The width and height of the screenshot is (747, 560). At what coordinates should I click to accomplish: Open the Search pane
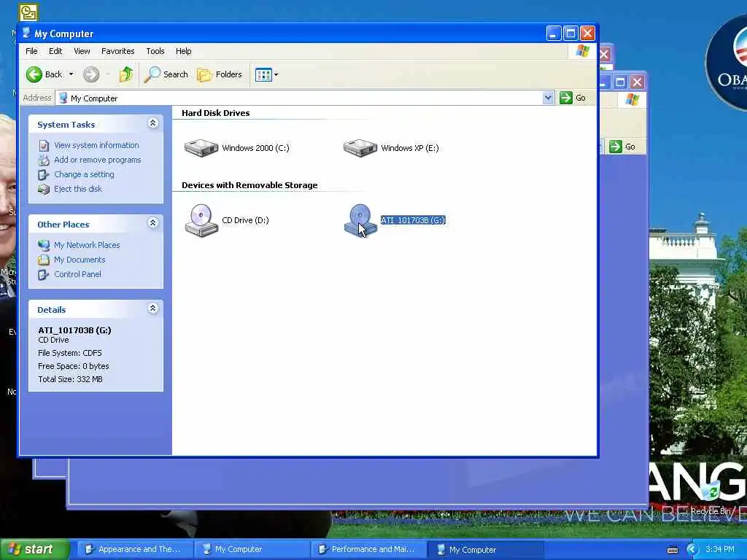pyautogui.click(x=166, y=74)
